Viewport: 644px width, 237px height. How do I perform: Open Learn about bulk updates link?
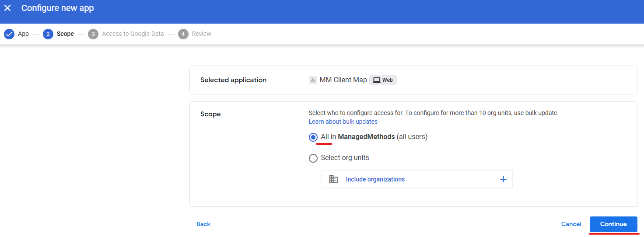pos(343,122)
